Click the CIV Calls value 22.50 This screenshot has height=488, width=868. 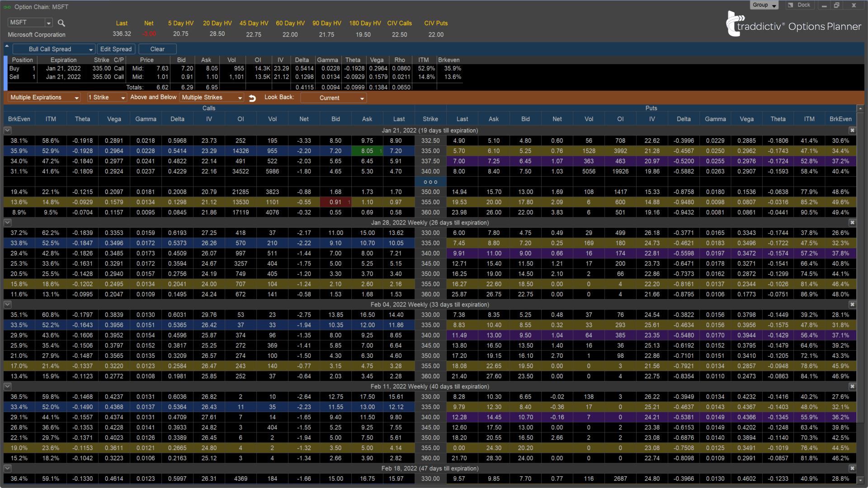click(x=399, y=35)
